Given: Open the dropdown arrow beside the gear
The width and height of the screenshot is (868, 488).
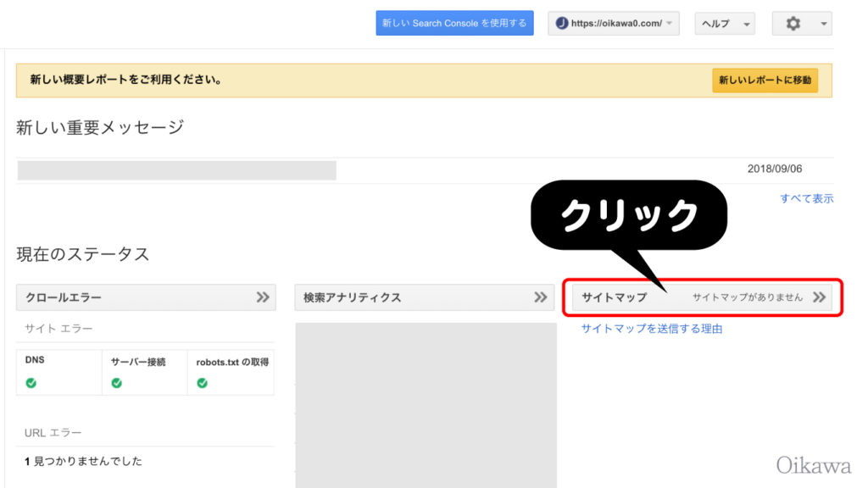Looking at the screenshot, I should coord(823,24).
